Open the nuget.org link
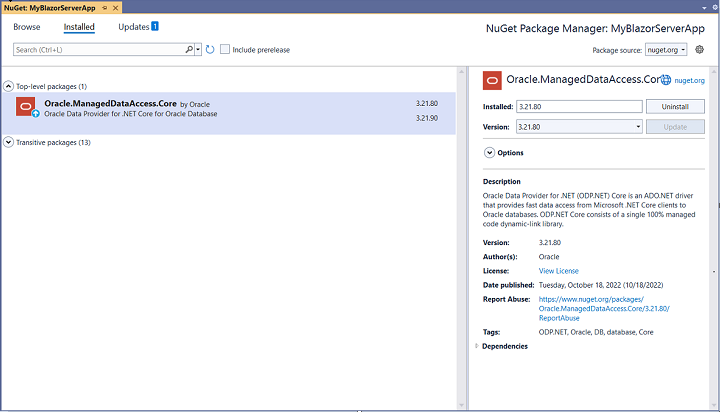 [689, 80]
